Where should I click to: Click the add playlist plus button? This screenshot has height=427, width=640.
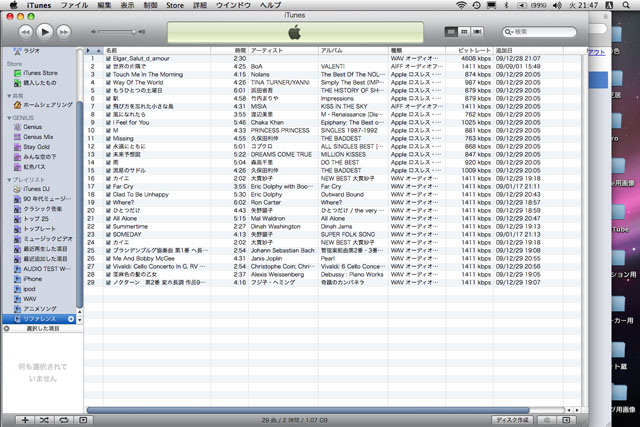25,420
